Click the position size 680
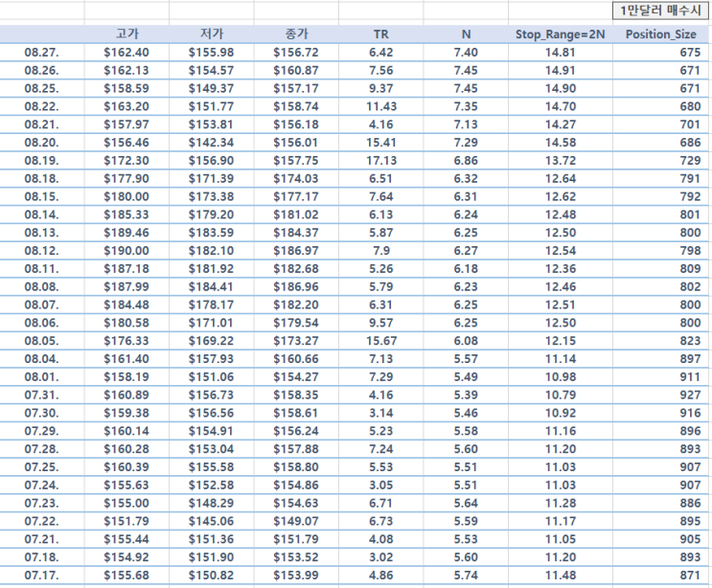Image resolution: width=712 pixels, height=588 pixels. pos(690,106)
